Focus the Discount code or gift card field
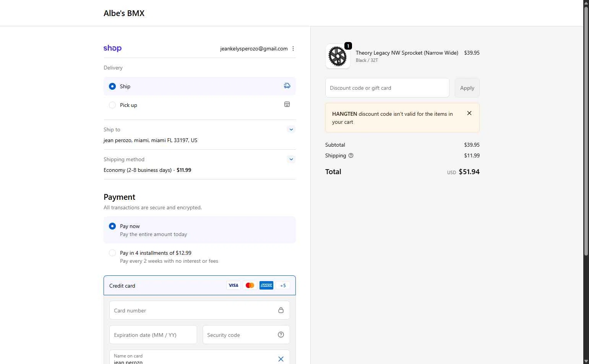The width and height of the screenshot is (589, 364). (387, 88)
